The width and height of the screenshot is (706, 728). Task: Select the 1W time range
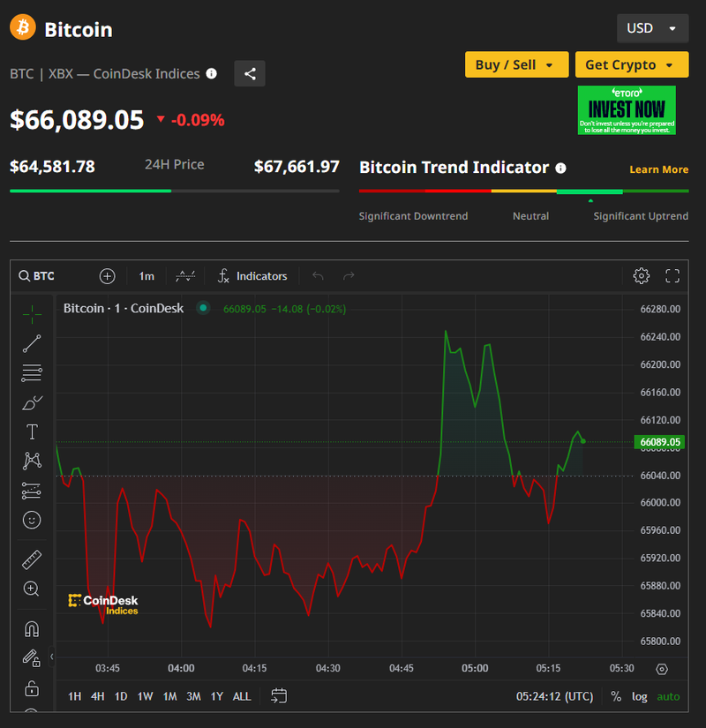pyautogui.click(x=145, y=696)
